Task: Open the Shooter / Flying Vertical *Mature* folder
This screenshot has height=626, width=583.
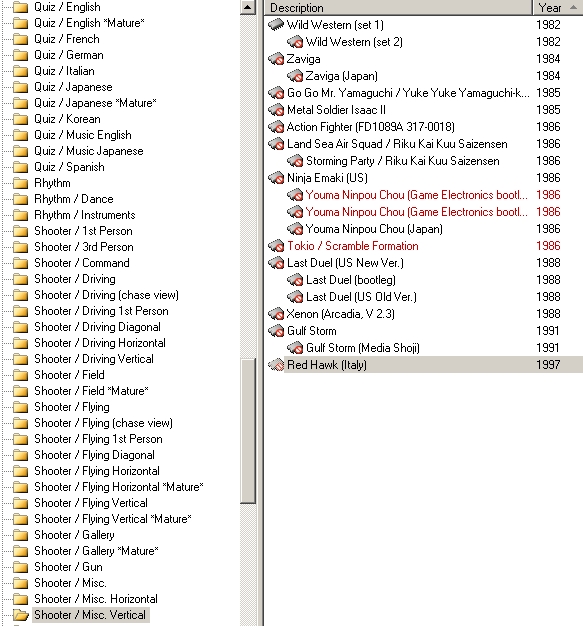Action: pos(113,519)
